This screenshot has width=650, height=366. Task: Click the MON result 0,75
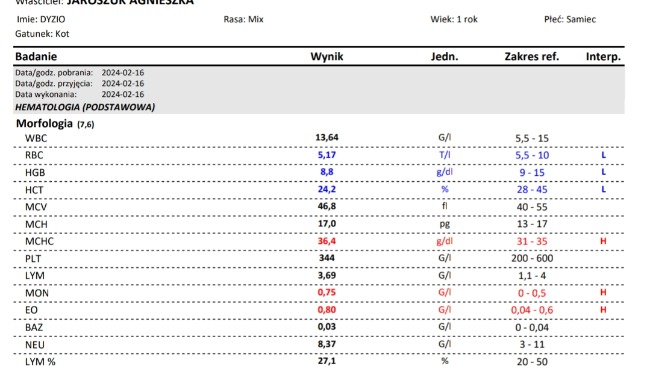point(327,293)
